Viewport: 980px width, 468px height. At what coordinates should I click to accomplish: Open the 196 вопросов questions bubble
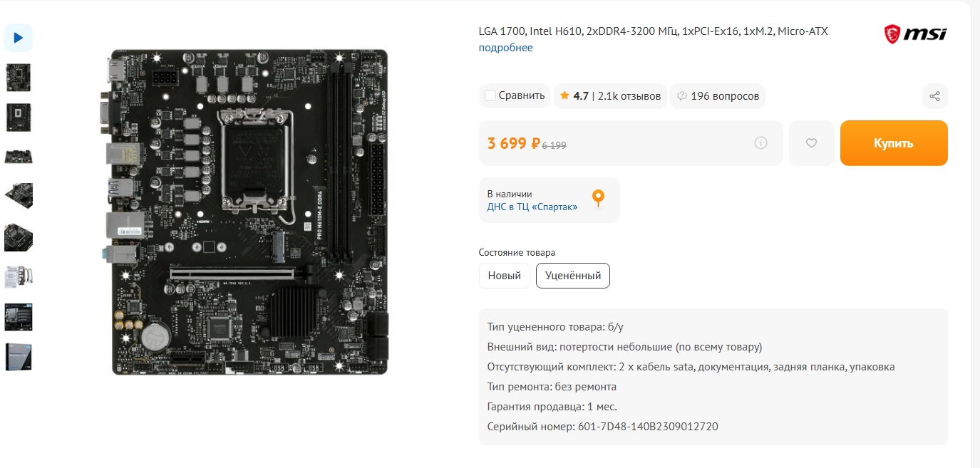tap(718, 95)
